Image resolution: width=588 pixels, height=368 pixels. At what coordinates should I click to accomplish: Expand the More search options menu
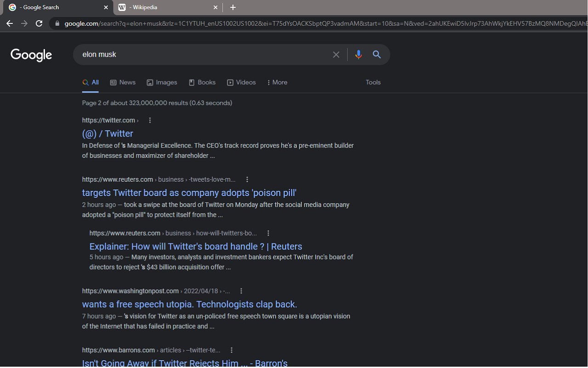(x=277, y=83)
